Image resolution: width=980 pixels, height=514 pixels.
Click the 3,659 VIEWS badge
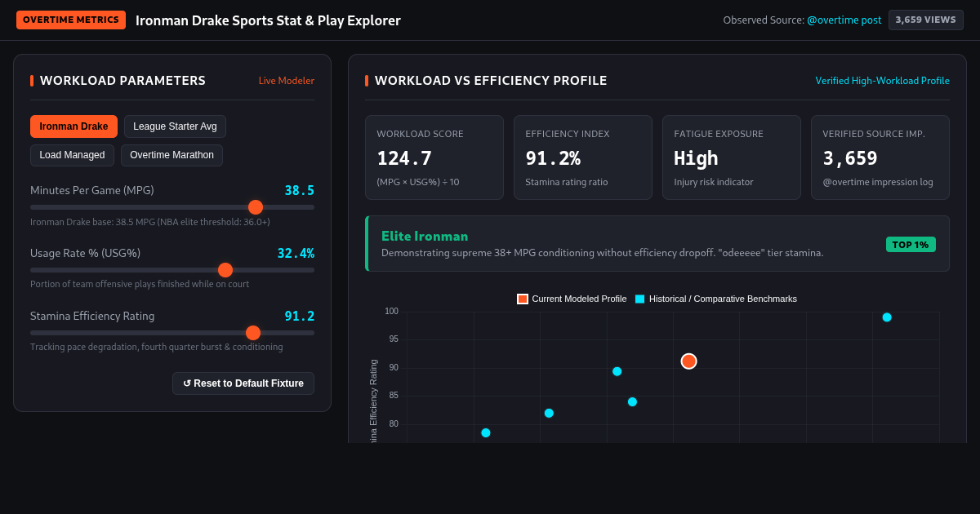[926, 20]
